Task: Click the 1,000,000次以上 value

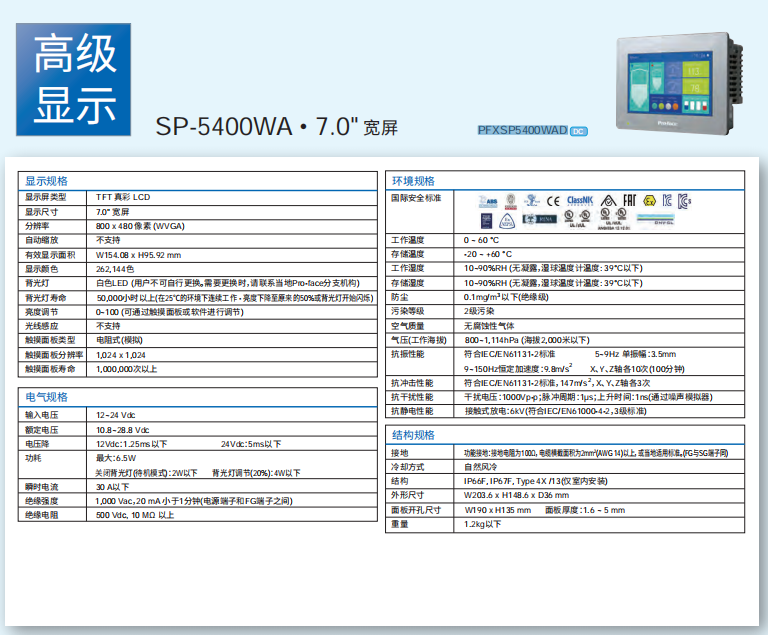Action: [x=126, y=369]
